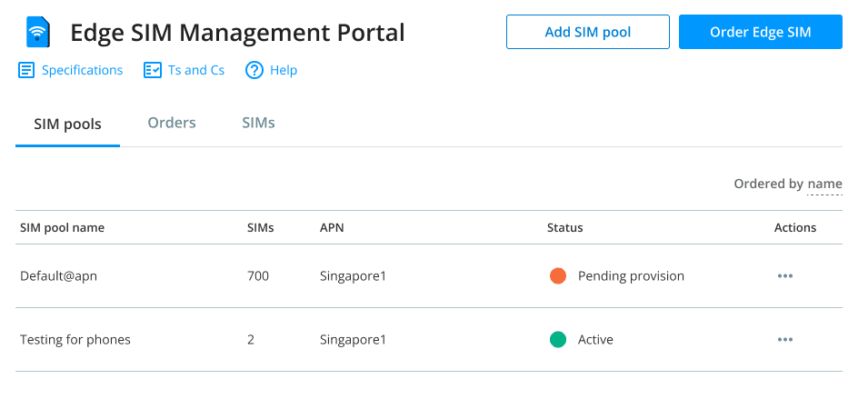The image size is (868, 409).
Task: Open the Specifications text link
Action: [x=82, y=70]
